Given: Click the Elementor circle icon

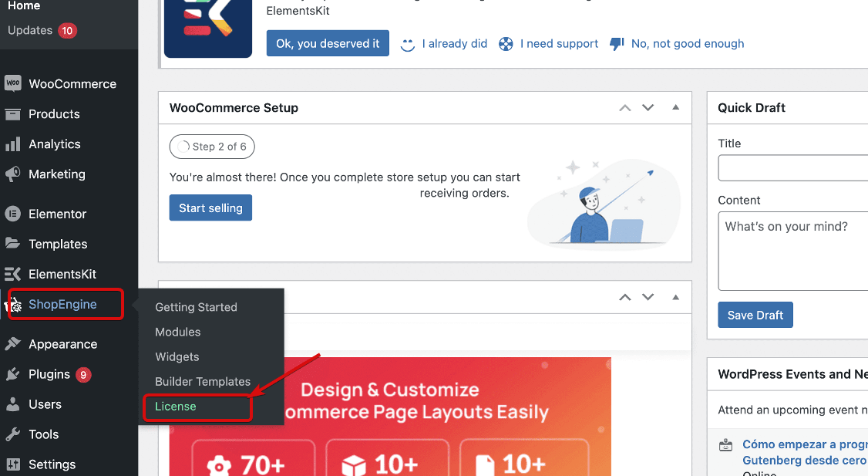Looking at the screenshot, I should [x=13, y=214].
